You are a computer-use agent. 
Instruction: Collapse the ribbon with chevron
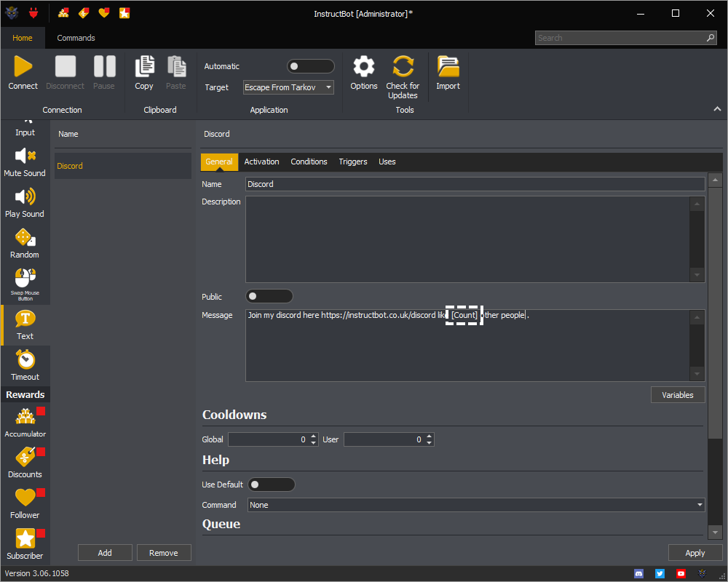[x=717, y=108]
